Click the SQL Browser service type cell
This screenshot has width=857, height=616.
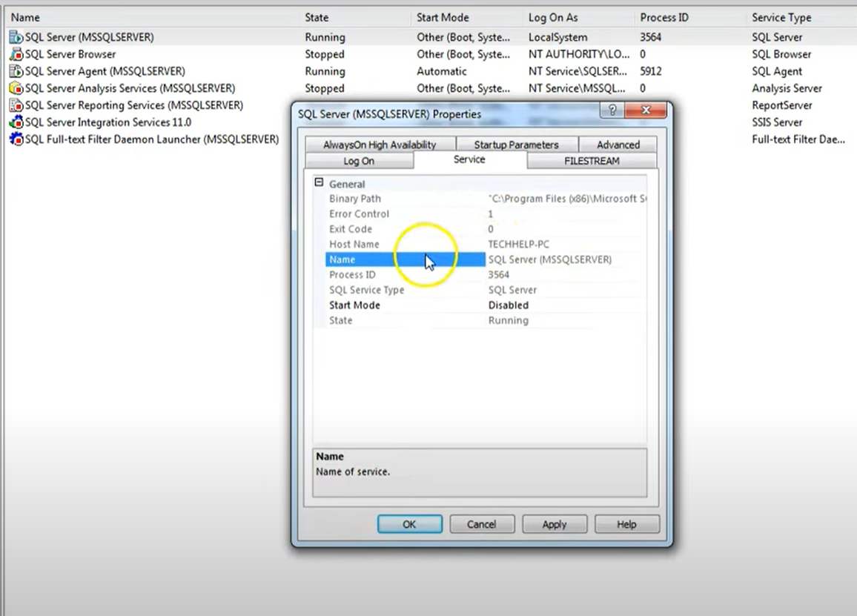tap(781, 54)
